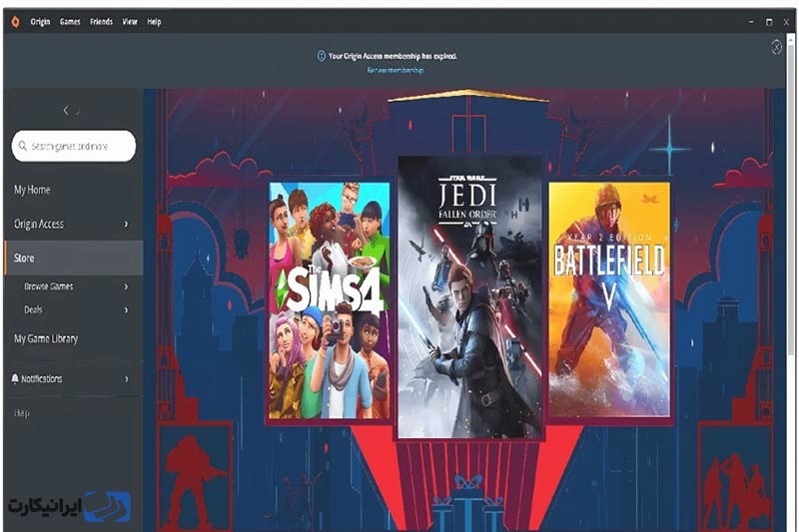Viewport: 799px width, 532px height.
Task: Expand the Origin Access chevron
Action: (126, 224)
